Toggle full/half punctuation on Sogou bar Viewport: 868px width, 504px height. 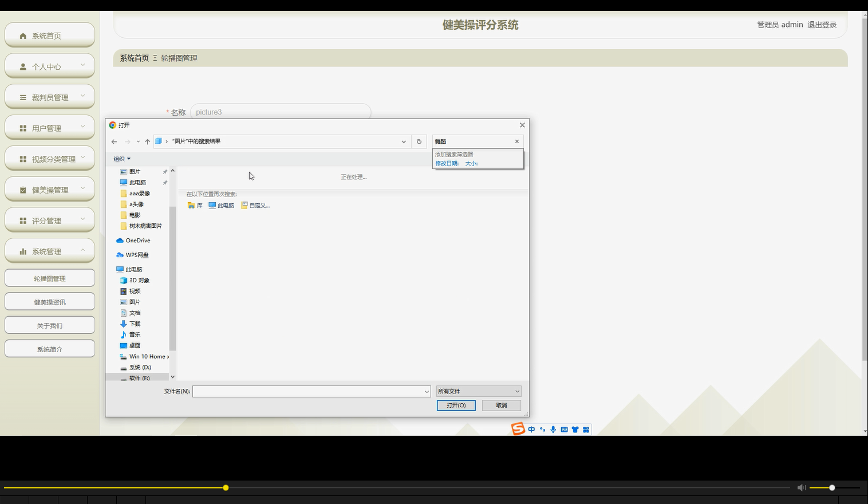542,429
